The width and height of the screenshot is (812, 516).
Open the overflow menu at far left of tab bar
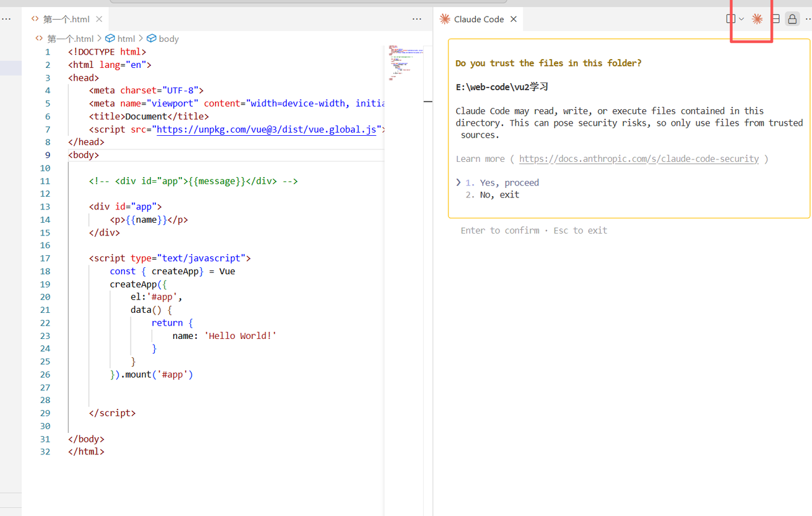pos(6,19)
